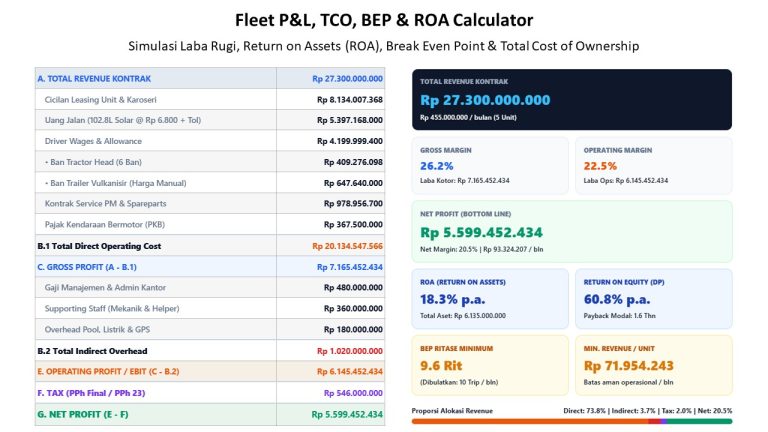Select the C. Gross Profit row
The width and height of the screenshot is (768, 432).
210,267
